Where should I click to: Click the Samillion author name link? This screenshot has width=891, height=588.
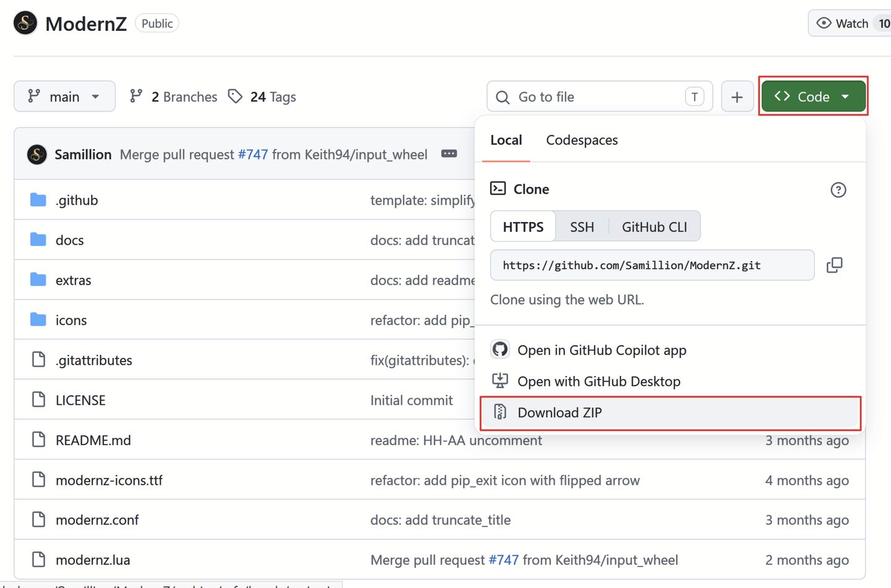(x=83, y=155)
